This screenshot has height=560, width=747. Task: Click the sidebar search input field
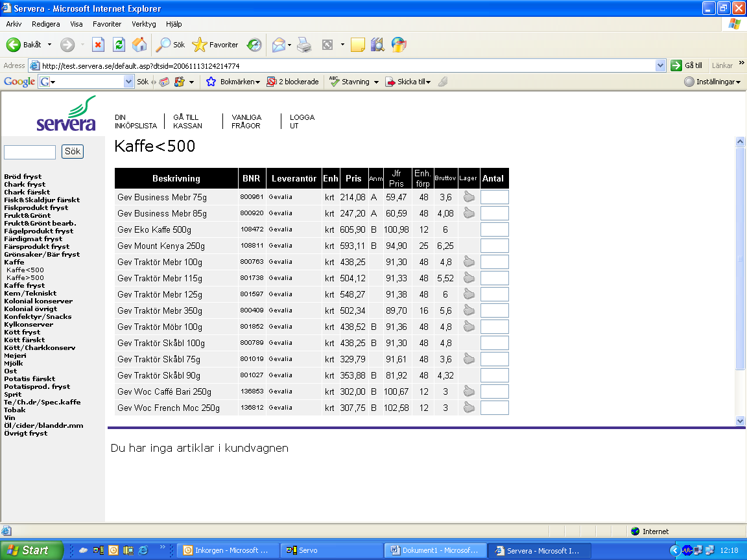tap(30, 152)
